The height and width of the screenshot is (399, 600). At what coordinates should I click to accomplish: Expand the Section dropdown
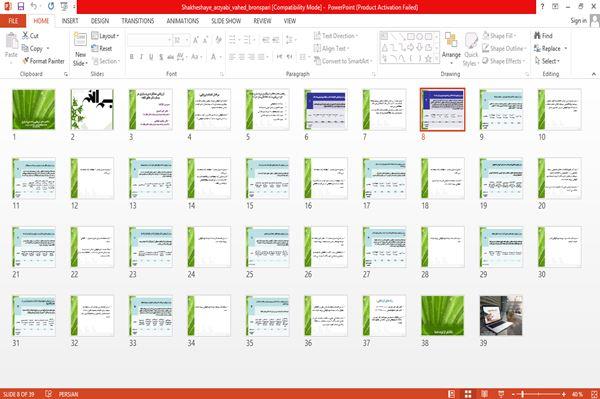coord(106,61)
